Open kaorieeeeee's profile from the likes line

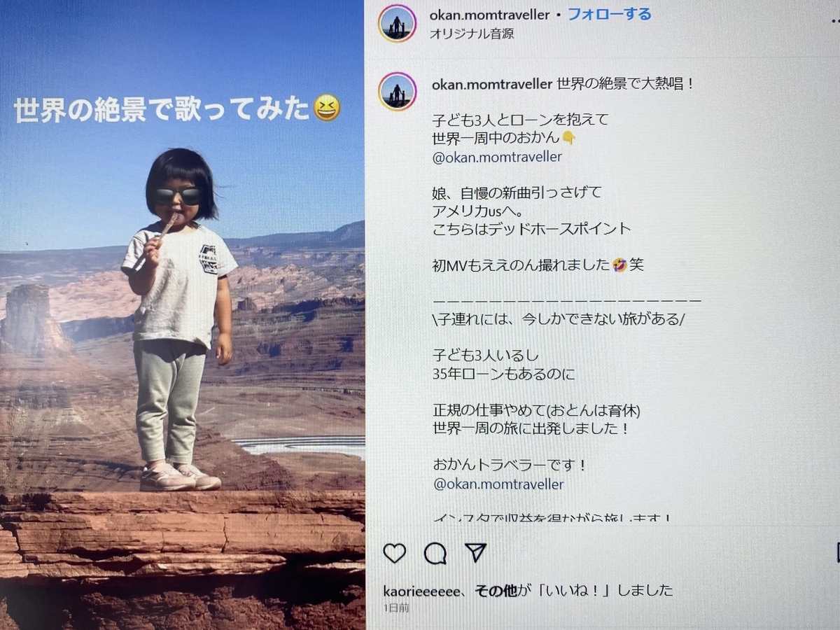(x=422, y=590)
